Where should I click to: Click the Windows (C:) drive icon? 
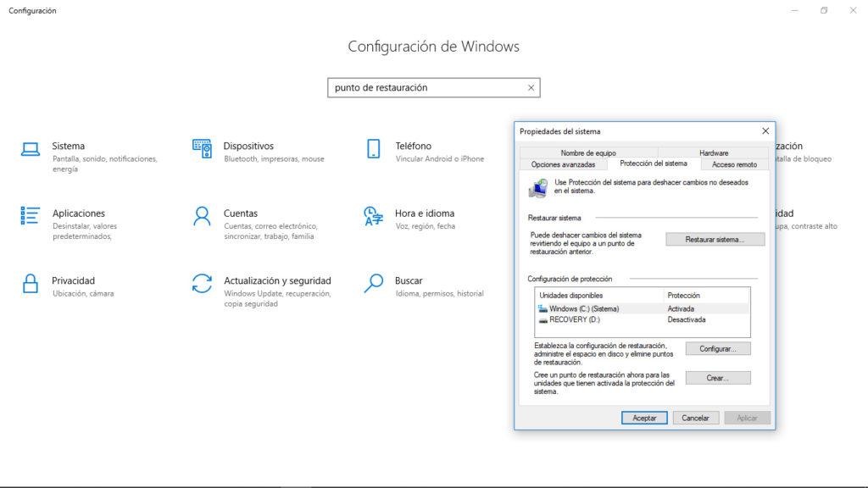coord(542,308)
